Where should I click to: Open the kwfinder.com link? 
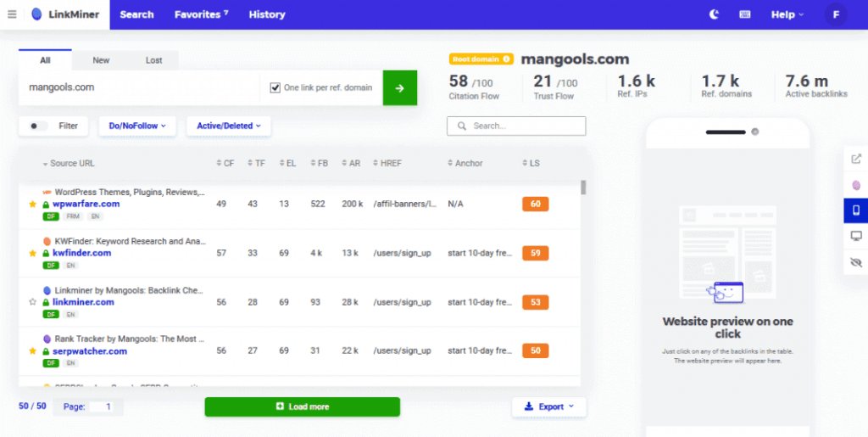click(x=81, y=253)
